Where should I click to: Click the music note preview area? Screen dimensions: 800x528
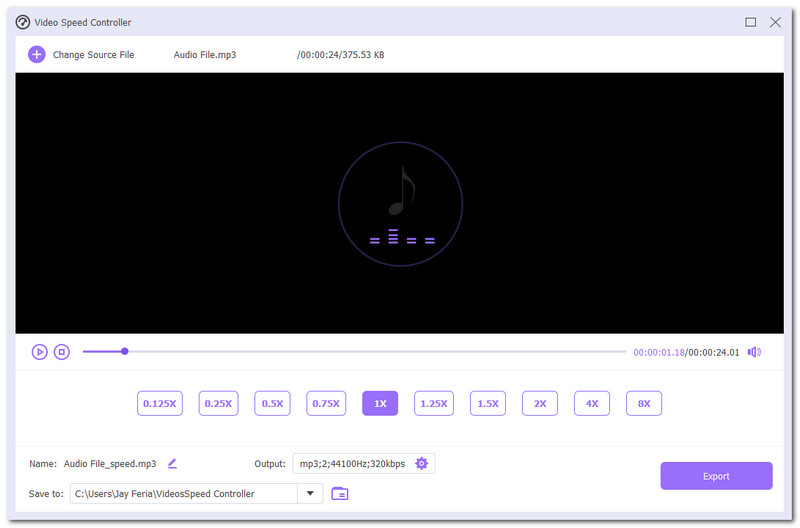point(401,204)
